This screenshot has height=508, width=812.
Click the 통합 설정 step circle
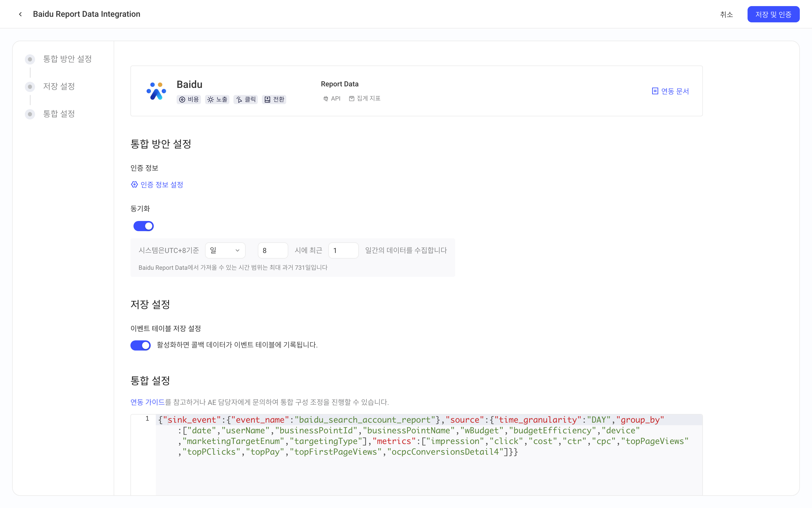click(30, 114)
